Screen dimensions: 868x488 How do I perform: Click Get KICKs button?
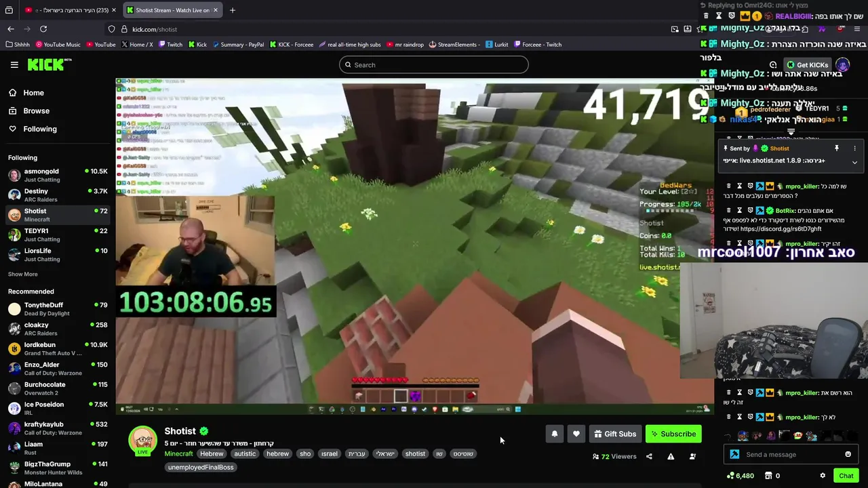pyautogui.click(x=807, y=65)
